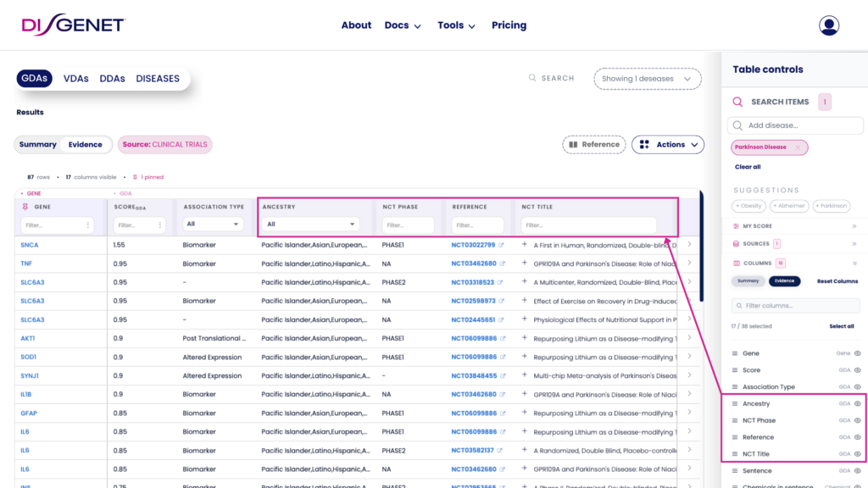Expand NCT title plus icon in AKT1 row
The height and width of the screenshot is (488, 868).
pyautogui.click(x=524, y=337)
